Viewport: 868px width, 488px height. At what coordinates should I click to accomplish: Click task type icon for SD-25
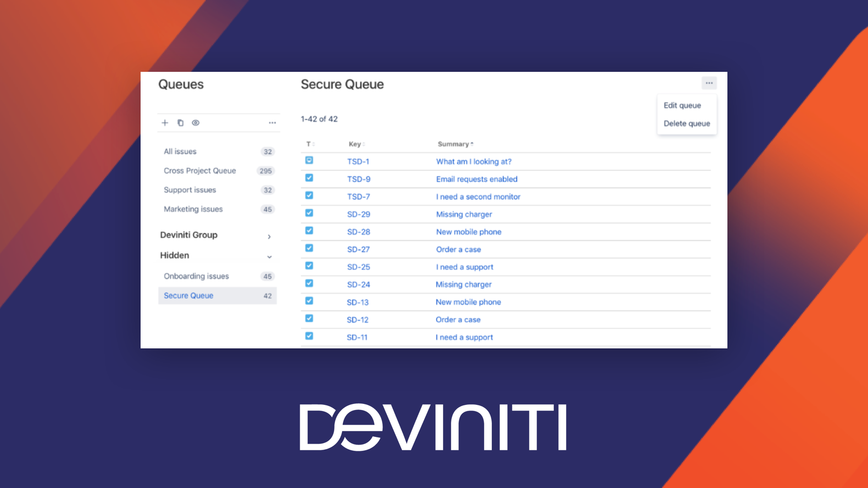[309, 266]
